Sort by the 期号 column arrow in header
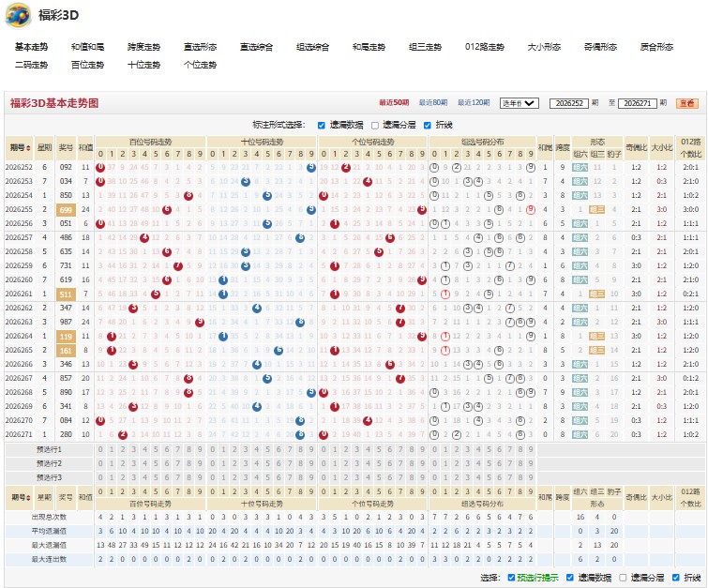 [29, 147]
